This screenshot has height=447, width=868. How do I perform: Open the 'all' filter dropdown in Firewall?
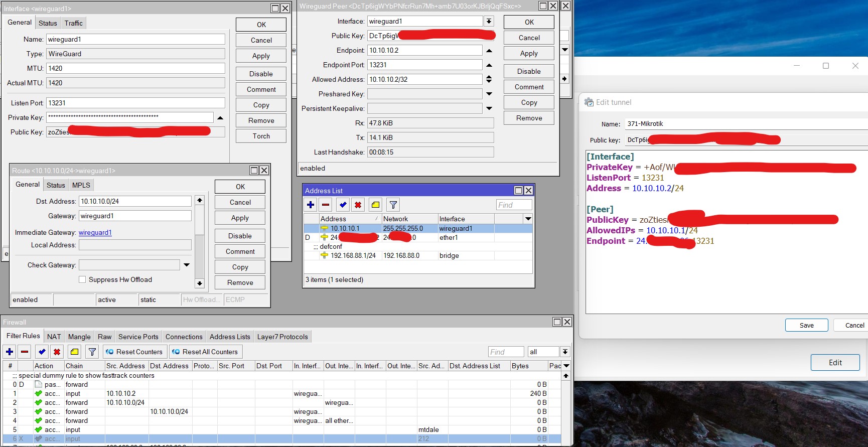click(x=565, y=352)
